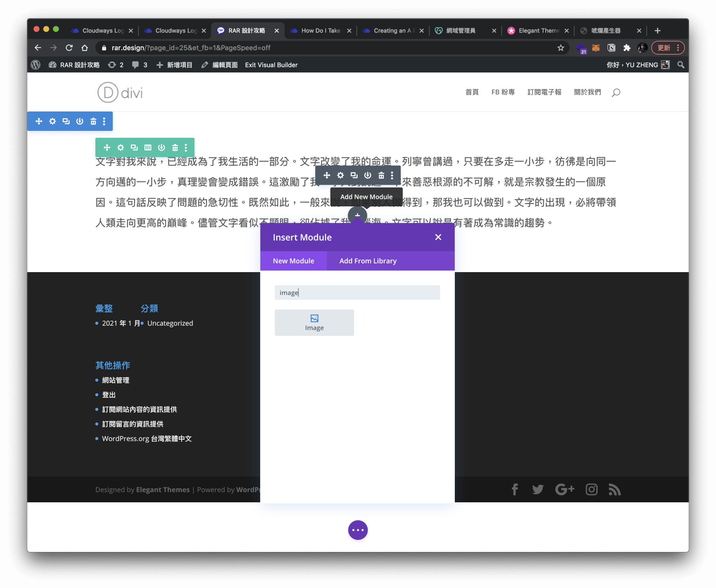Bookmark the page with the star icon
716x588 pixels.
[561, 48]
